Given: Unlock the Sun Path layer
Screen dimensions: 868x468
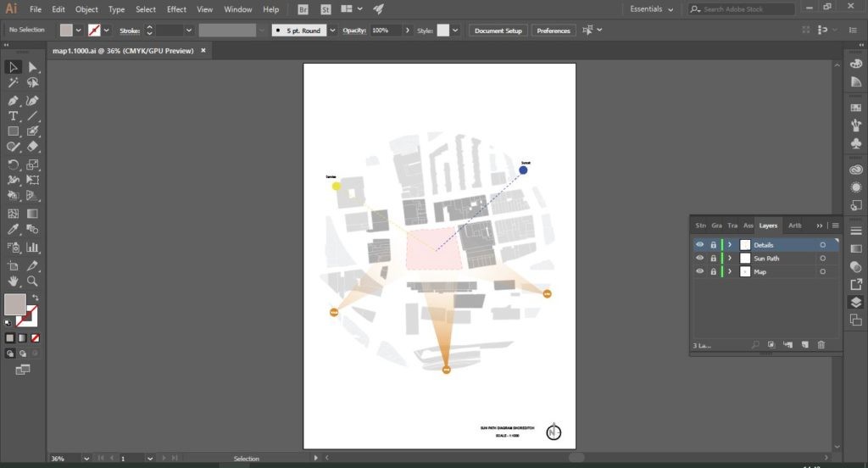Looking at the screenshot, I should click(714, 258).
